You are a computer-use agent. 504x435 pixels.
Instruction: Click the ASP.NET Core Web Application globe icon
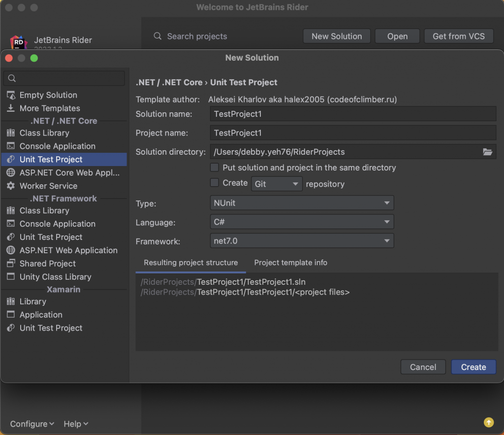tap(11, 173)
